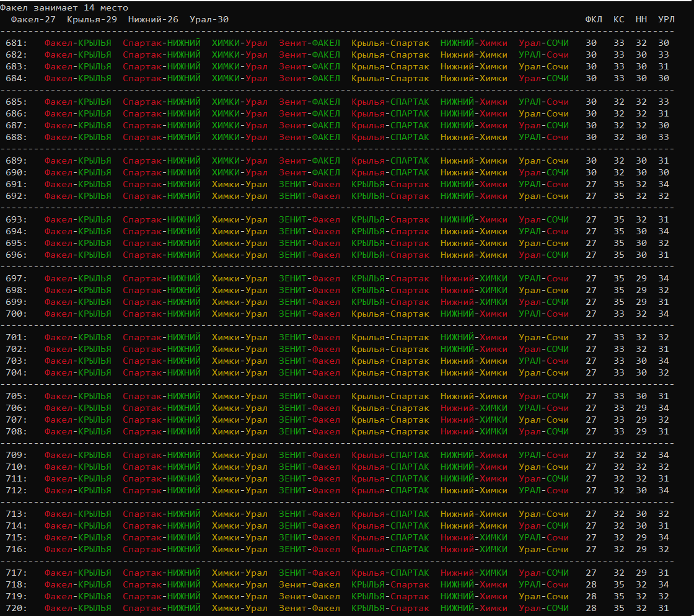Click НН value '29' in row 698
This screenshot has width=694, height=616.
tap(641, 290)
